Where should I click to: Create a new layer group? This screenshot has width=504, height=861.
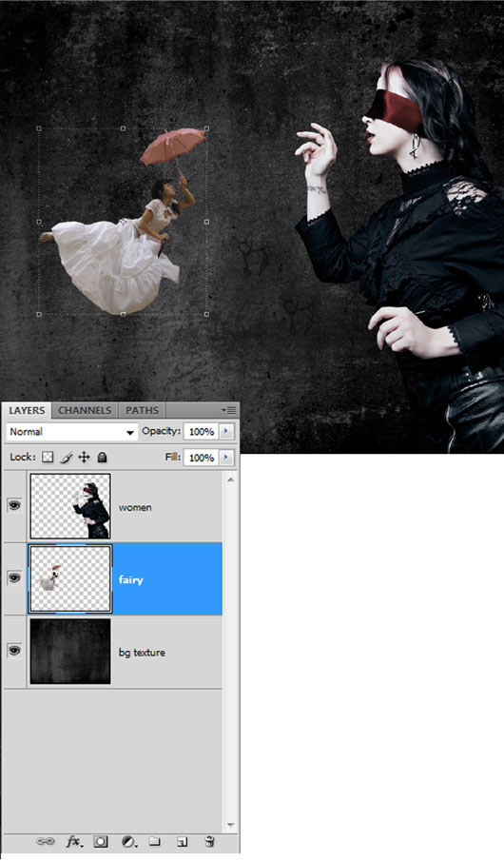click(155, 841)
